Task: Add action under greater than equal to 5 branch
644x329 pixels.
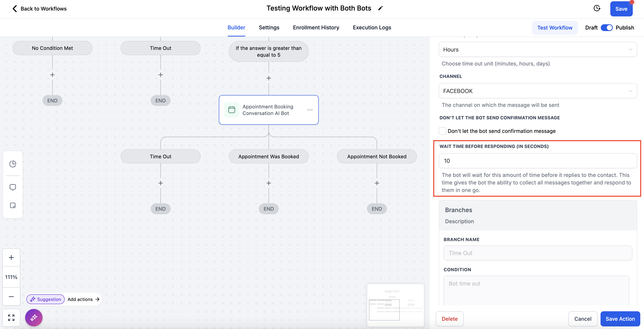Action: click(269, 78)
